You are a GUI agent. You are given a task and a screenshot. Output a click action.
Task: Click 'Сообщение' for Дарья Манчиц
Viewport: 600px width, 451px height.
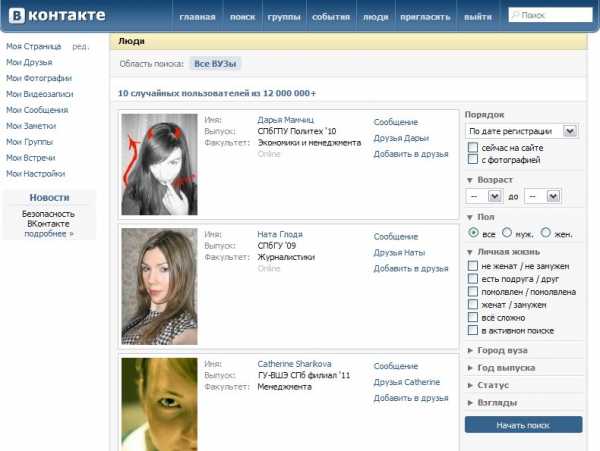tap(396, 122)
